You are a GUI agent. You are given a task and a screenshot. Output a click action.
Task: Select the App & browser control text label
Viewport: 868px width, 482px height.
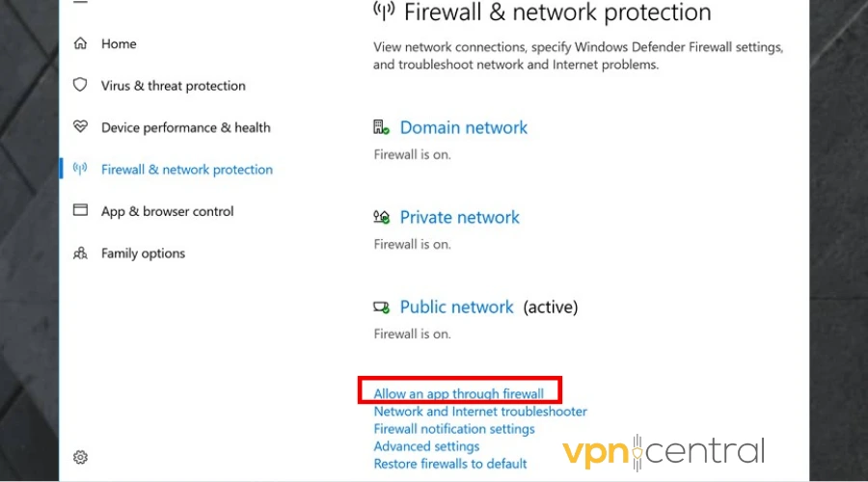tap(167, 211)
